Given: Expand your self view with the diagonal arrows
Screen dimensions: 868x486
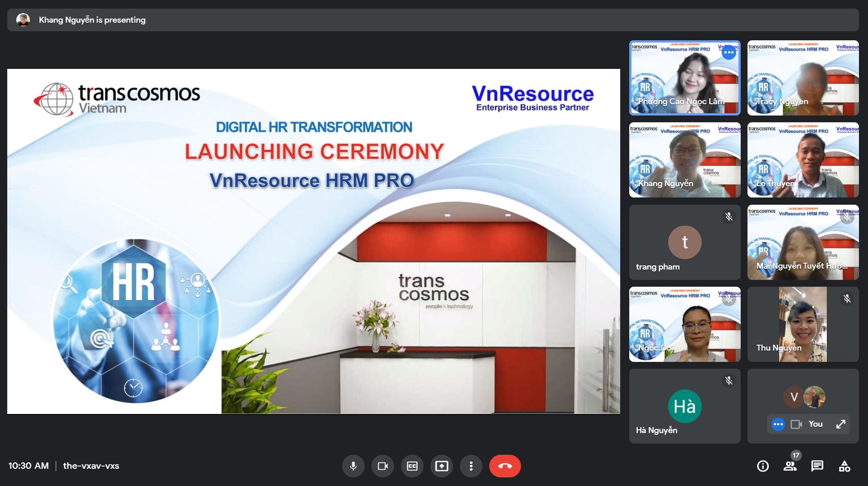Looking at the screenshot, I should click(841, 424).
